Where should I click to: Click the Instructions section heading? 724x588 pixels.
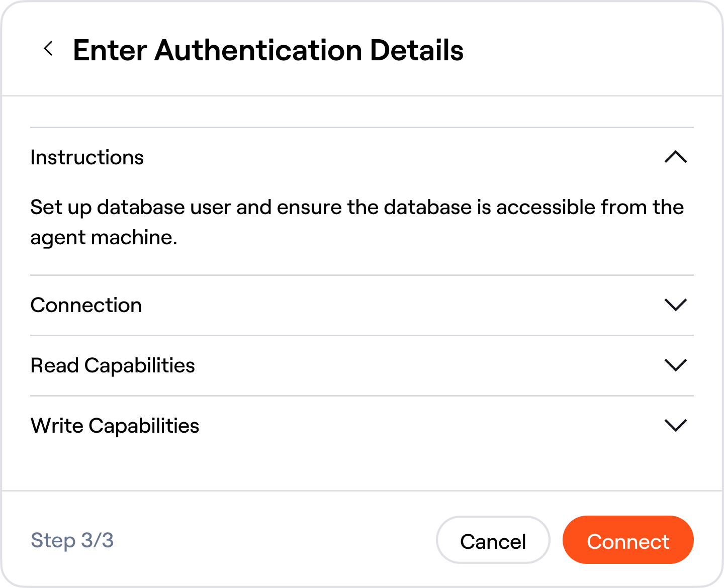pos(87,157)
